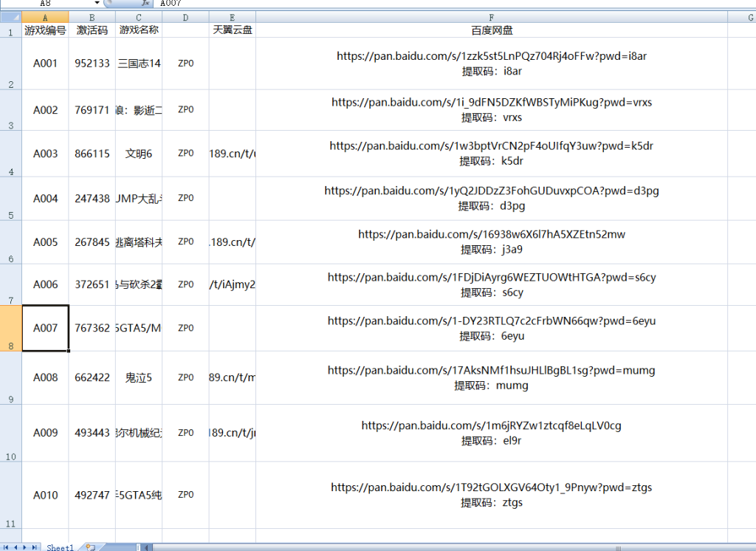Screen dimensions: 756x551
Task: Select row 11 header
Action: coord(10,495)
